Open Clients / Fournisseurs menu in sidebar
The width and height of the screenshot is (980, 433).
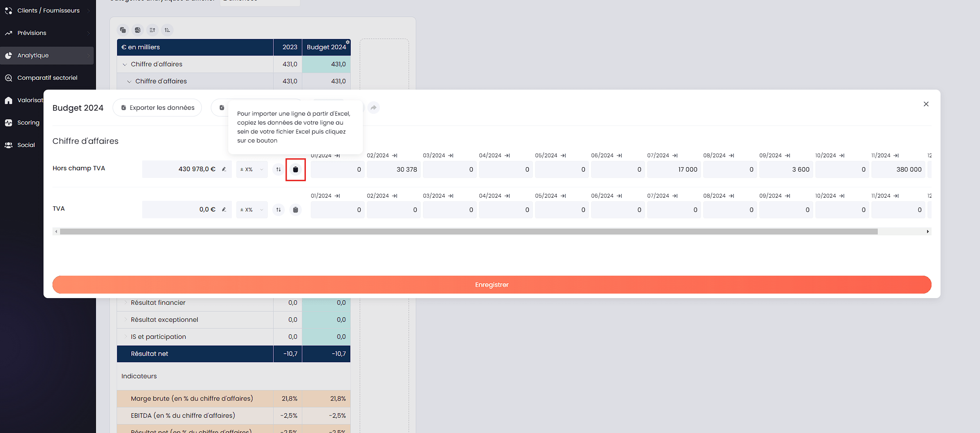pyautogui.click(x=47, y=10)
